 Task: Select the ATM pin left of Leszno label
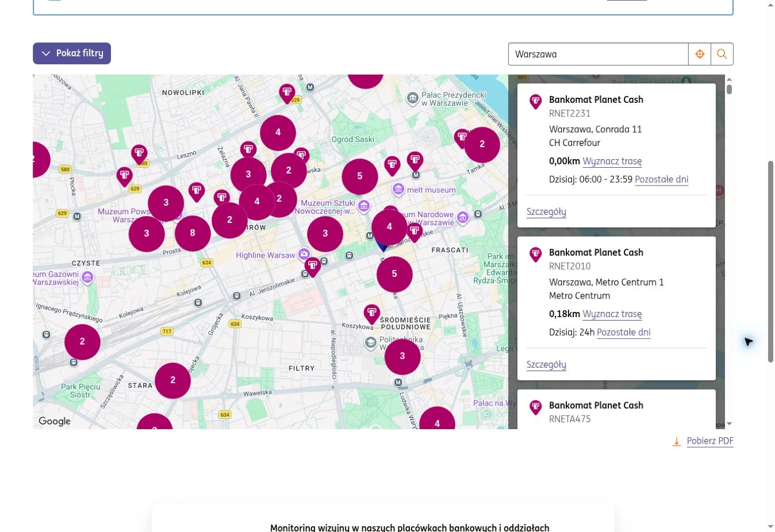[139, 154]
